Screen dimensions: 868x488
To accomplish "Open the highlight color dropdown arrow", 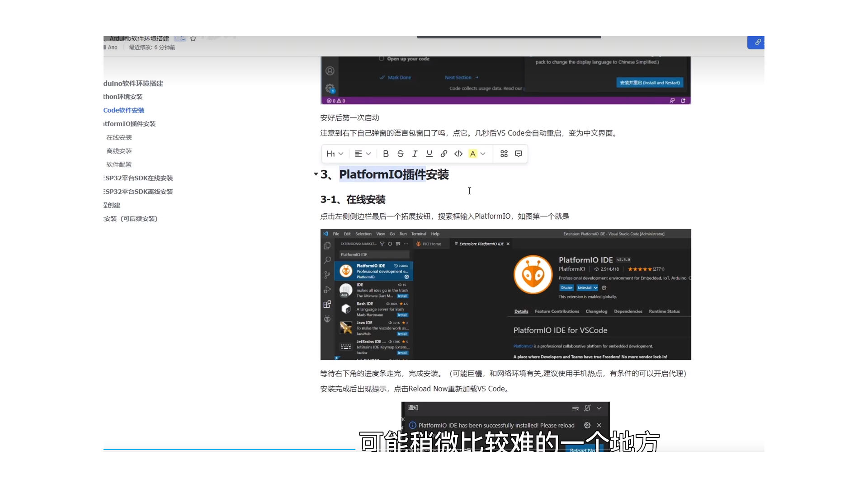I will pyautogui.click(x=483, y=154).
